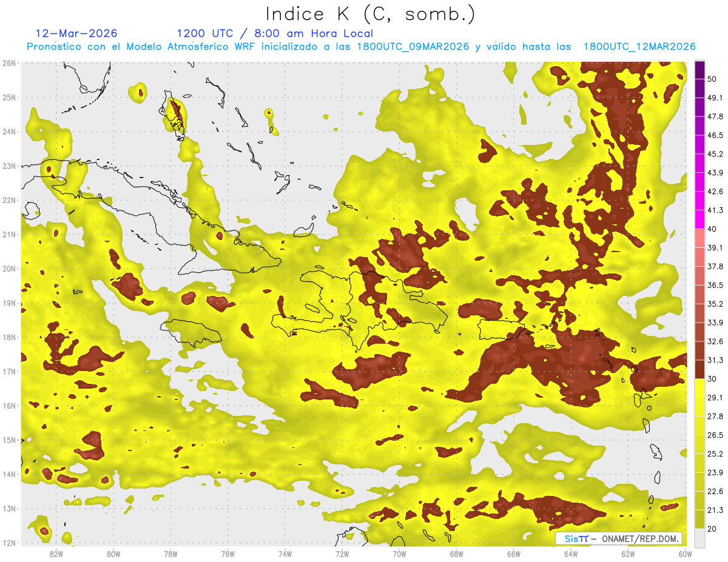Click the "13N" latitude label
The image size is (728, 562).
coord(10,509)
